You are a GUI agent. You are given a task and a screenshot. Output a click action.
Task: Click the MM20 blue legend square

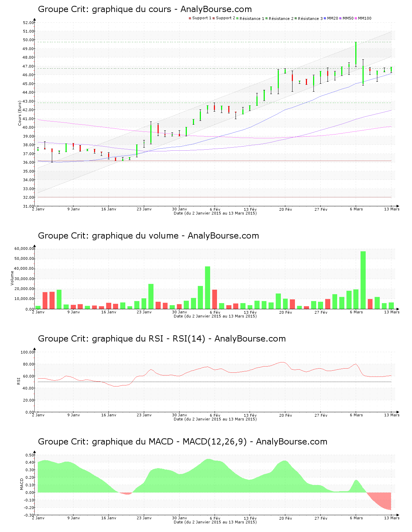click(325, 18)
